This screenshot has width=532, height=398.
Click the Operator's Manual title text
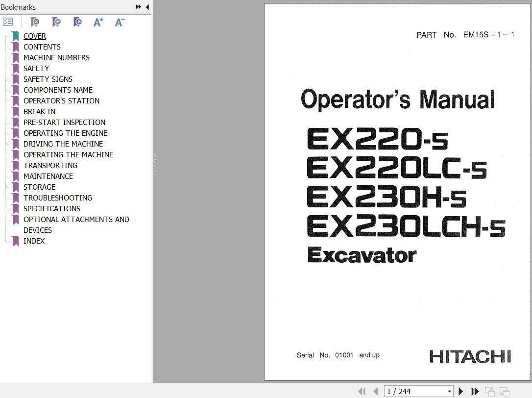[x=398, y=99]
